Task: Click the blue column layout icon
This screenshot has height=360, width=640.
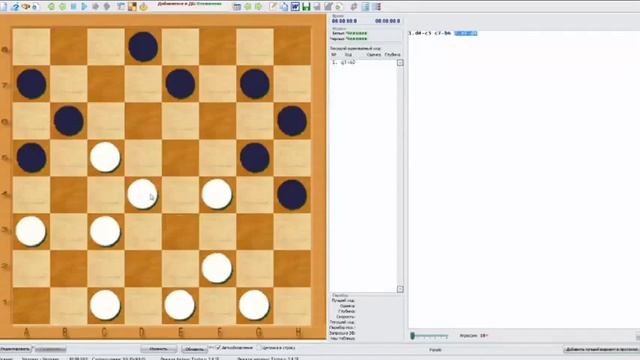Action: (x=365, y=7)
